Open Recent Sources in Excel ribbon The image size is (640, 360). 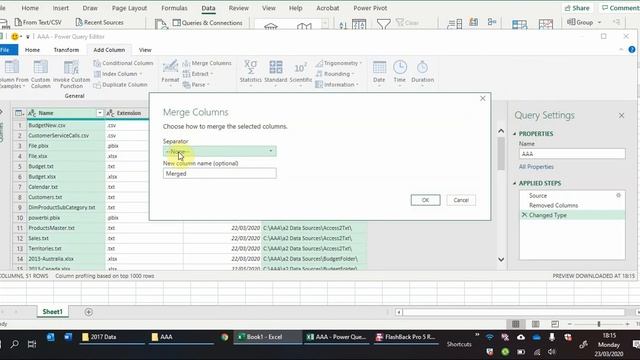(99, 22)
